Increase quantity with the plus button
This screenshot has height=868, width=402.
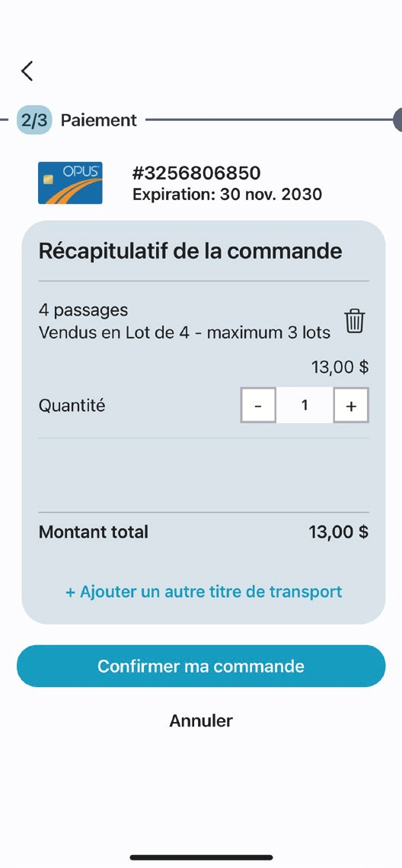351,405
